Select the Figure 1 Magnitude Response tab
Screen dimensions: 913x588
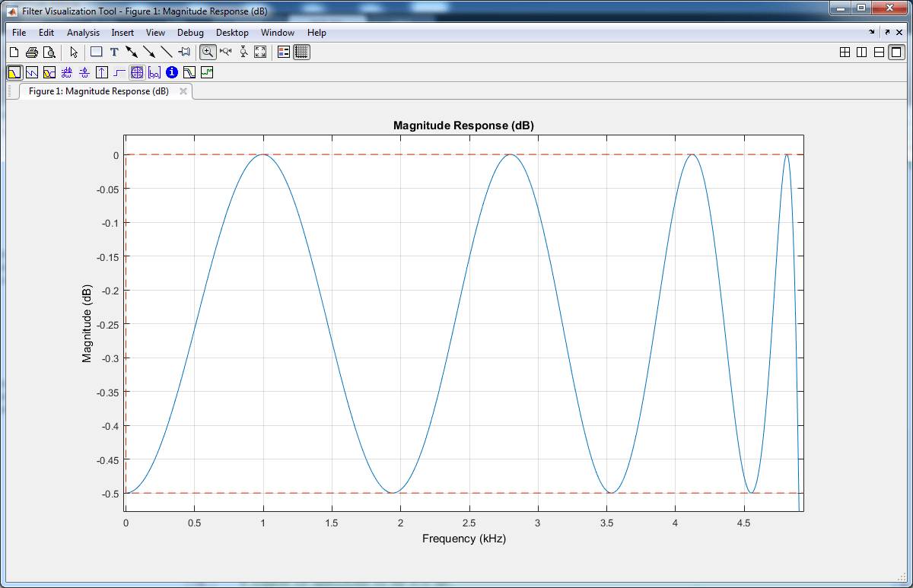point(98,91)
